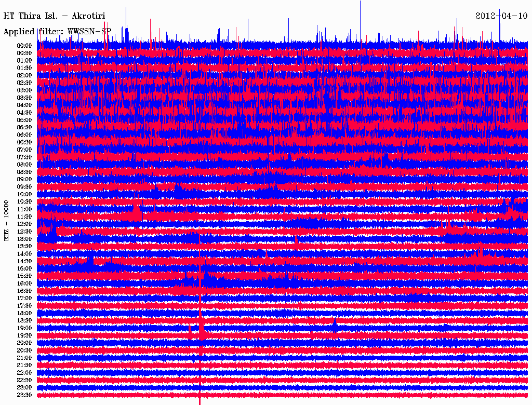Click the date label 2012-04-10
The height and width of the screenshot is (405, 532).
pyautogui.click(x=501, y=16)
